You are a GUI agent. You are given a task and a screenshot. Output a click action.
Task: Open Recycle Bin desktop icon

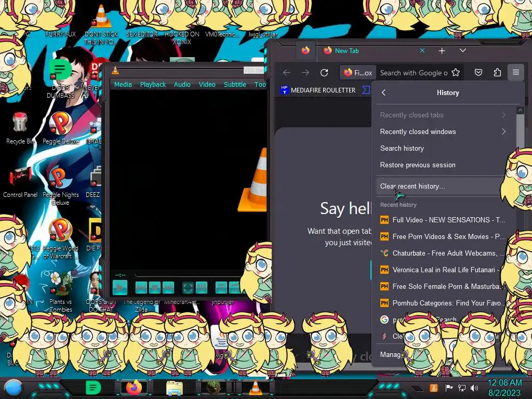coord(20,128)
